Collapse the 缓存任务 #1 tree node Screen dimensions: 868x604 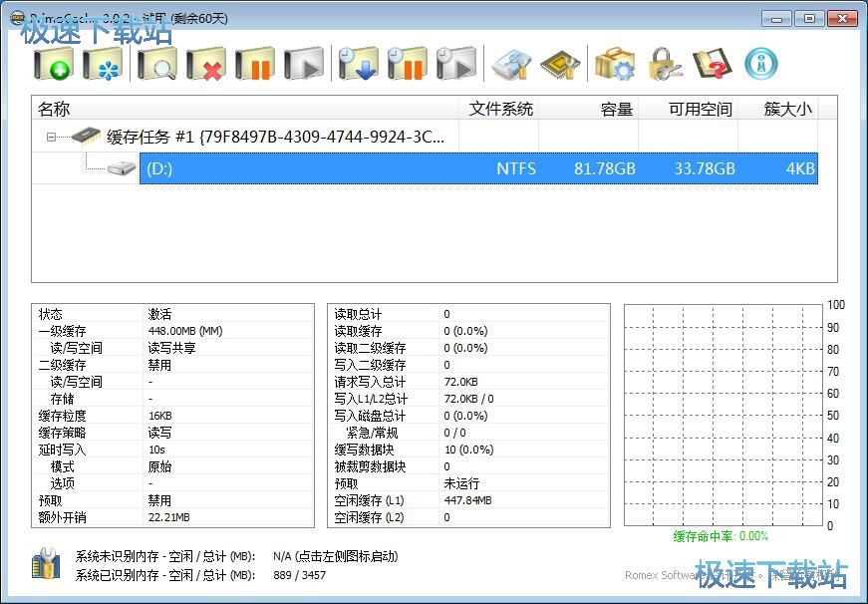(51, 138)
